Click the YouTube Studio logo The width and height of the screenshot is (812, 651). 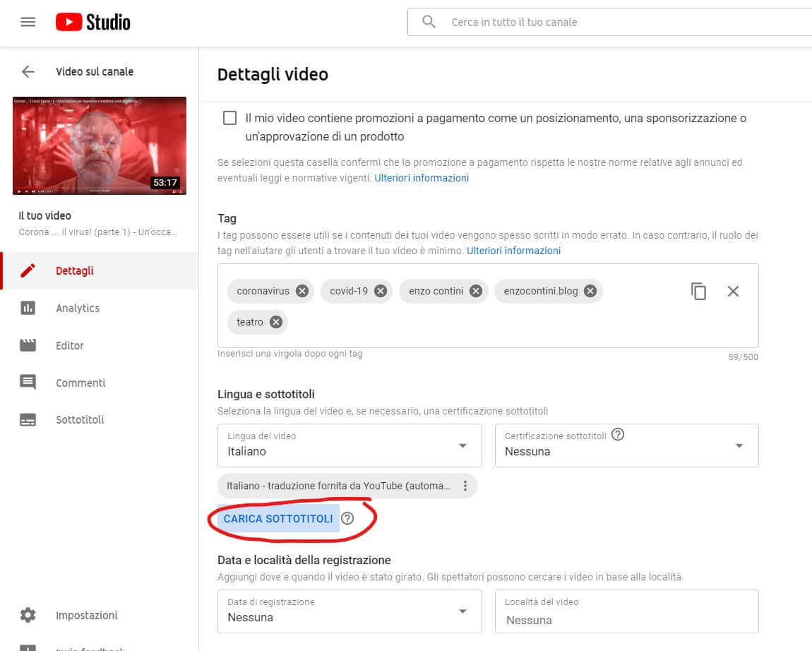click(93, 22)
